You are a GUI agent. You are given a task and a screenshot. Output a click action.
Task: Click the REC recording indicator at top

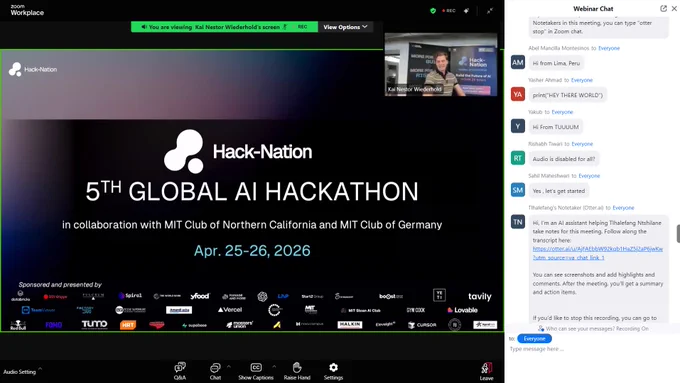point(449,11)
